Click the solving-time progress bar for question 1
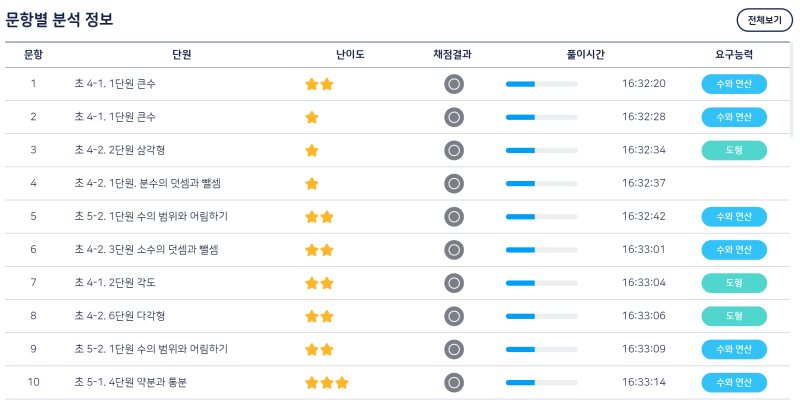This screenshot has width=800, height=403. point(542,84)
